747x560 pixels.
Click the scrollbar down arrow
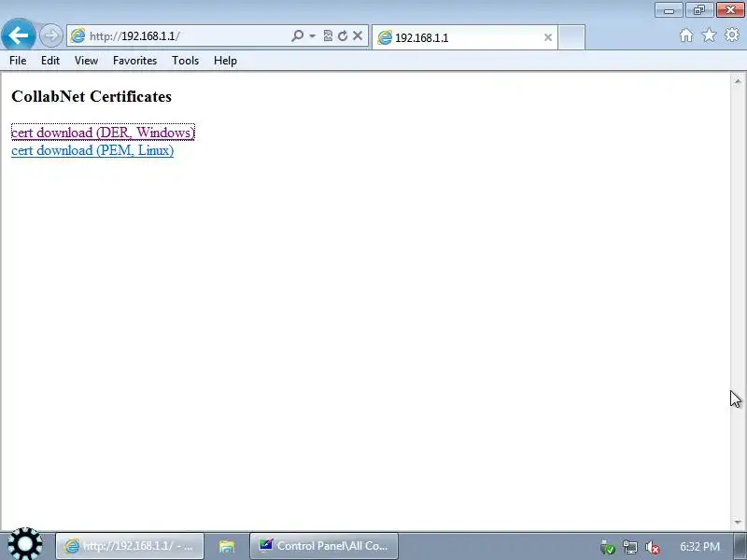pos(738,523)
